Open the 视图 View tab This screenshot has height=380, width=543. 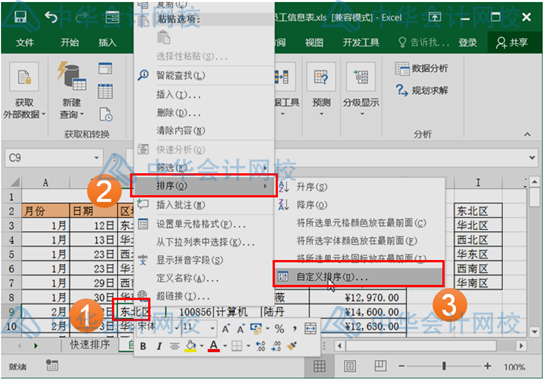pyautogui.click(x=314, y=43)
